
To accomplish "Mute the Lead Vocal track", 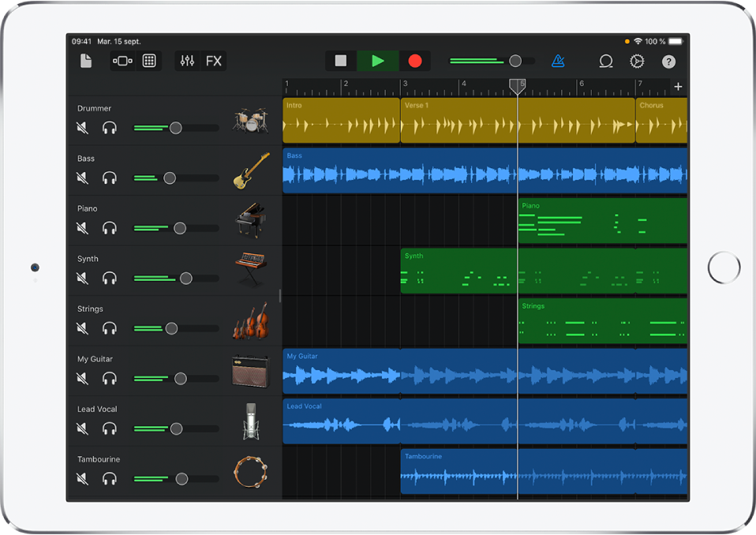I will [x=82, y=428].
